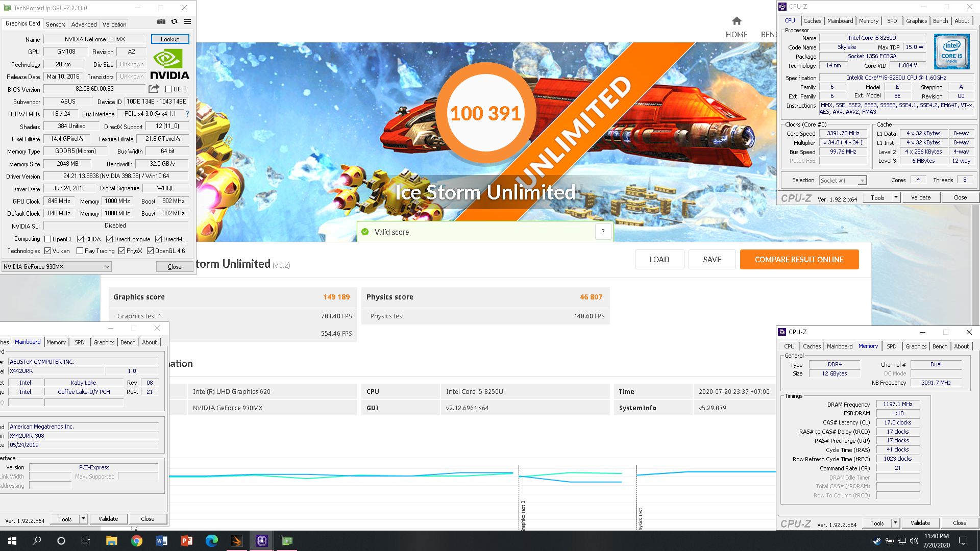The height and width of the screenshot is (551, 980).
Task: Open Windows Start menu
Action: click(12, 541)
